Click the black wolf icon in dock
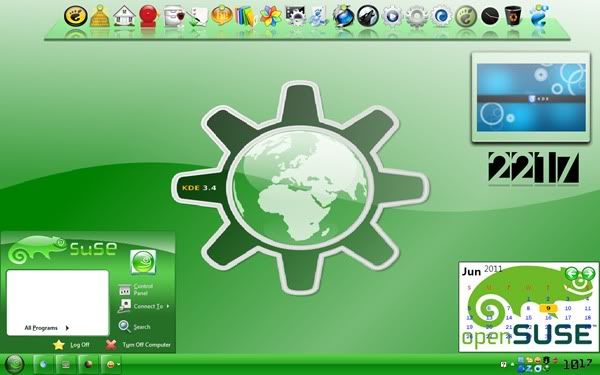Image resolution: width=600 pixels, height=375 pixels. coord(368,16)
